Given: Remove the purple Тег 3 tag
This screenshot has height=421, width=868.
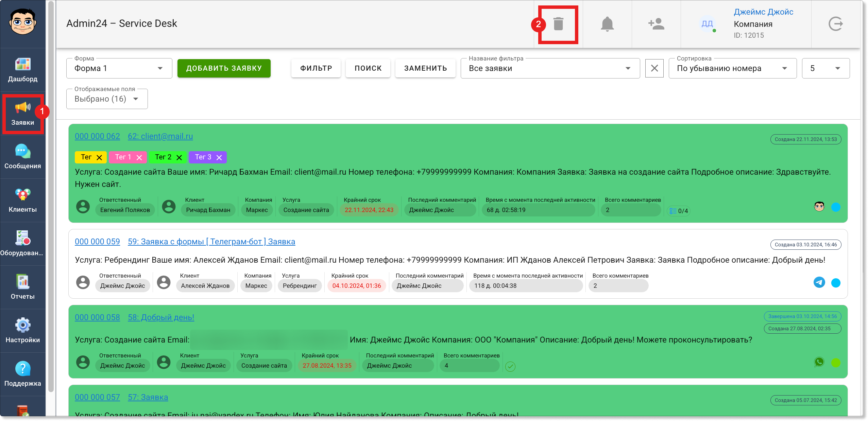Looking at the screenshot, I should (x=219, y=158).
